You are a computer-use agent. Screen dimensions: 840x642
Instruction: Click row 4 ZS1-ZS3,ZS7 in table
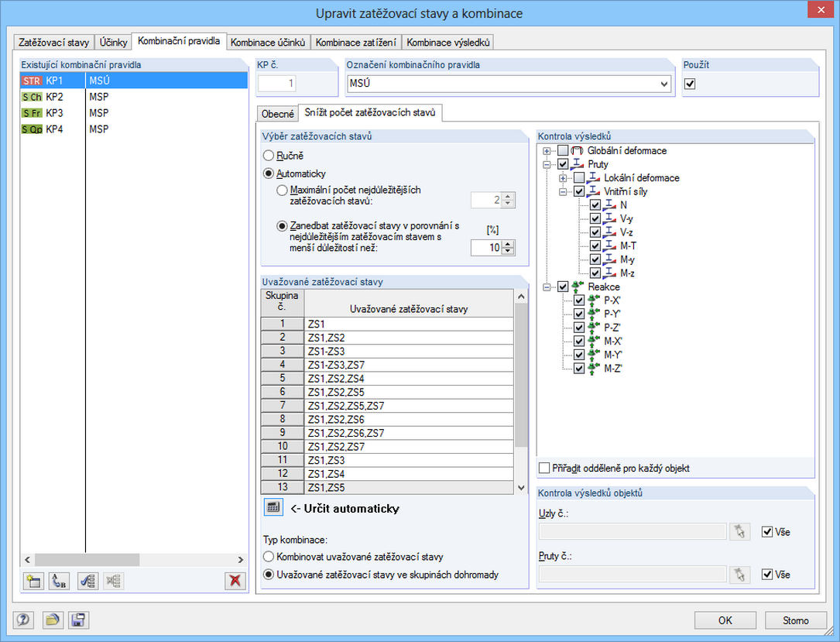coord(387,365)
